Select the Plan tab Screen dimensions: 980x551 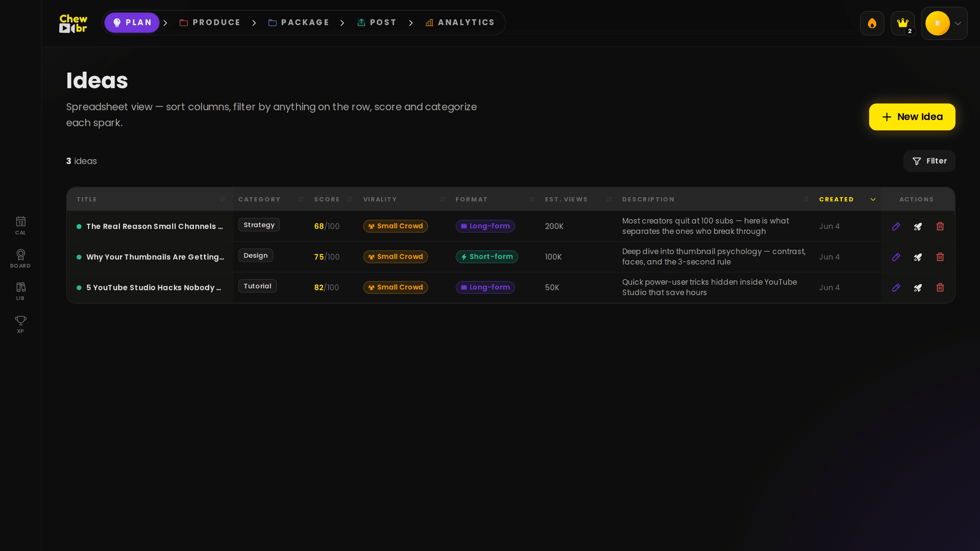132,22
